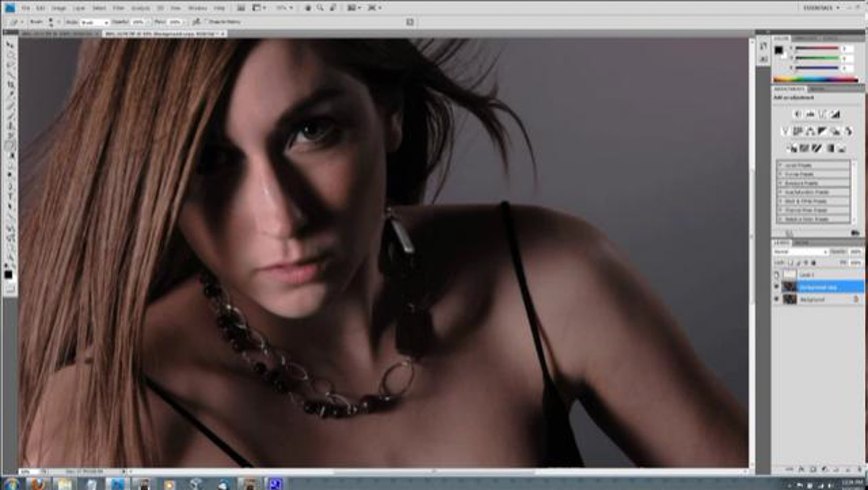Viewport: 868px width, 490px height.
Task: Enable the airbrush icon in options bar
Action: pos(196,22)
